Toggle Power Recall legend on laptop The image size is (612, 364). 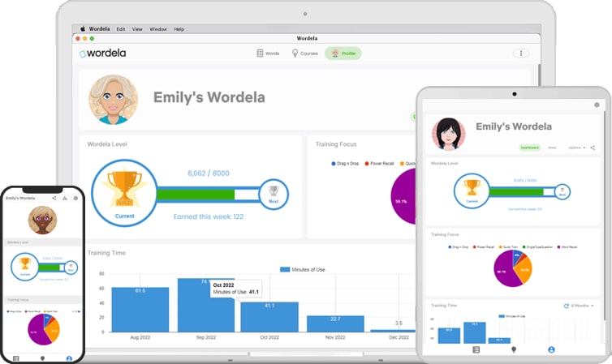379,164
